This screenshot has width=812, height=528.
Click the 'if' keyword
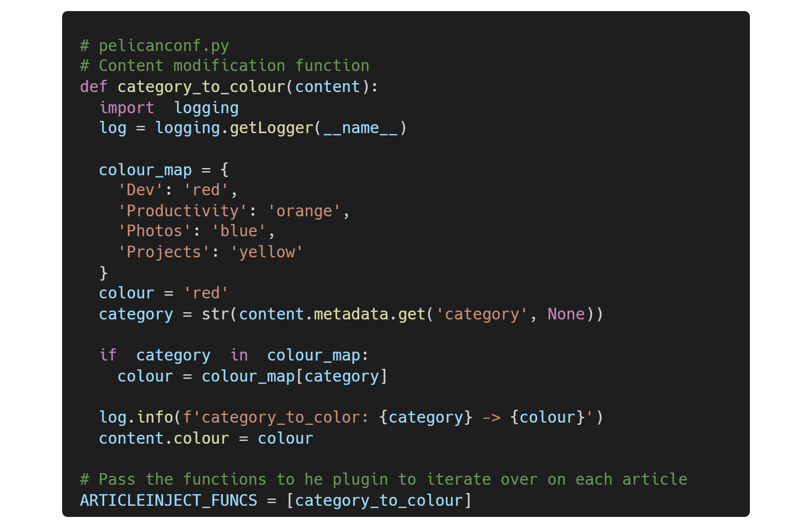point(108,356)
